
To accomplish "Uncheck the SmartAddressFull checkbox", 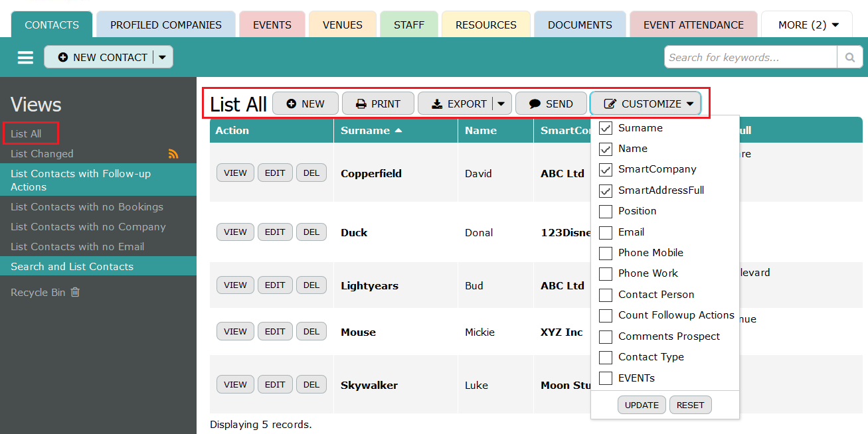I will pos(606,190).
